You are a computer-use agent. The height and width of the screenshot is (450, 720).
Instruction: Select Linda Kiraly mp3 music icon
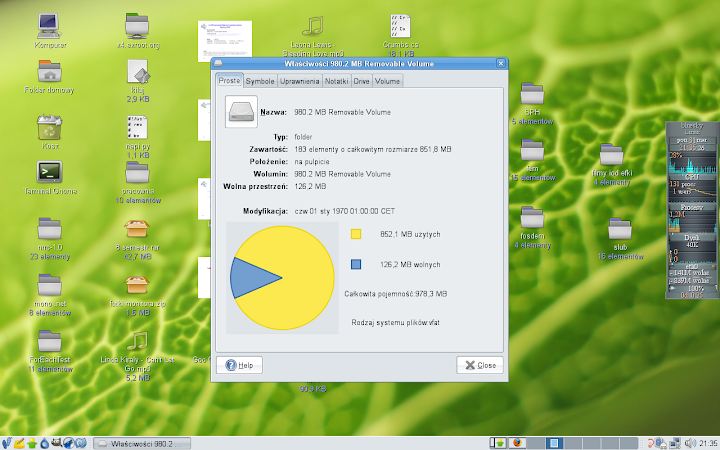(137, 341)
